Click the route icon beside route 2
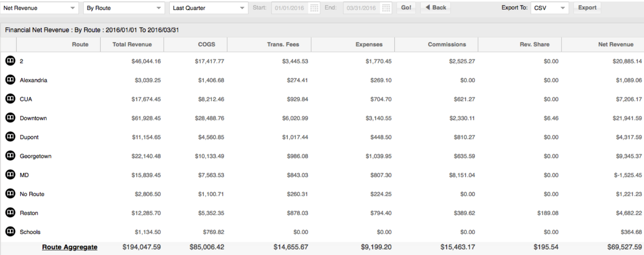This screenshot has width=644, height=255. coord(10,61)
